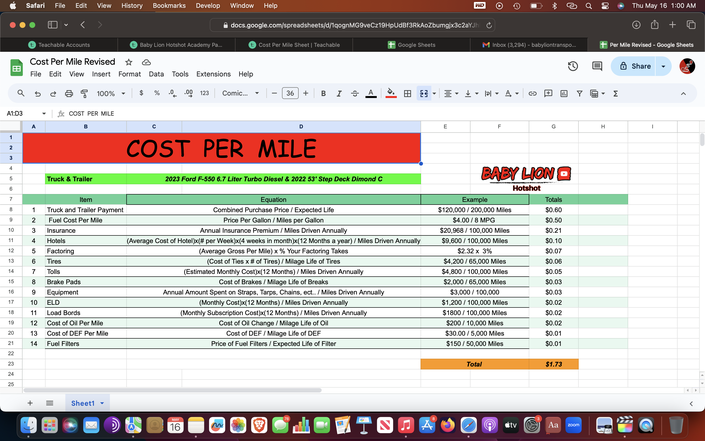Image resolution: width=705 pixels, height=441 pixels.
Task: Apply italic formatting from toolbar
Action: pos(337,93)
